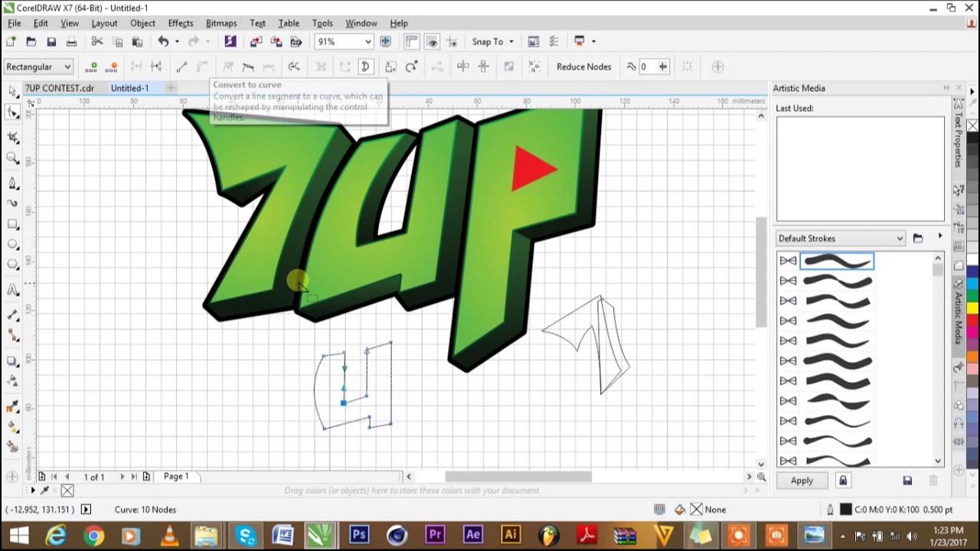Select the first brush stroke preset
This screenshot has width=980, height=551.
coord(837,261)
